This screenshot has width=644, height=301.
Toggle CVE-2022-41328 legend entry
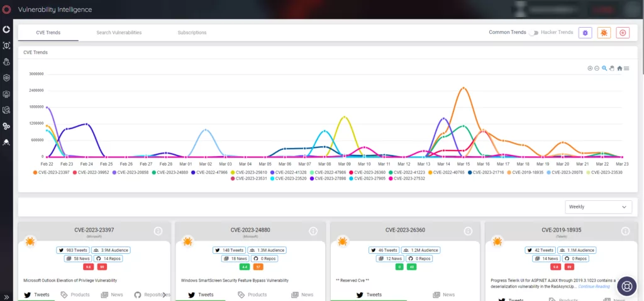tap(289, 173)
